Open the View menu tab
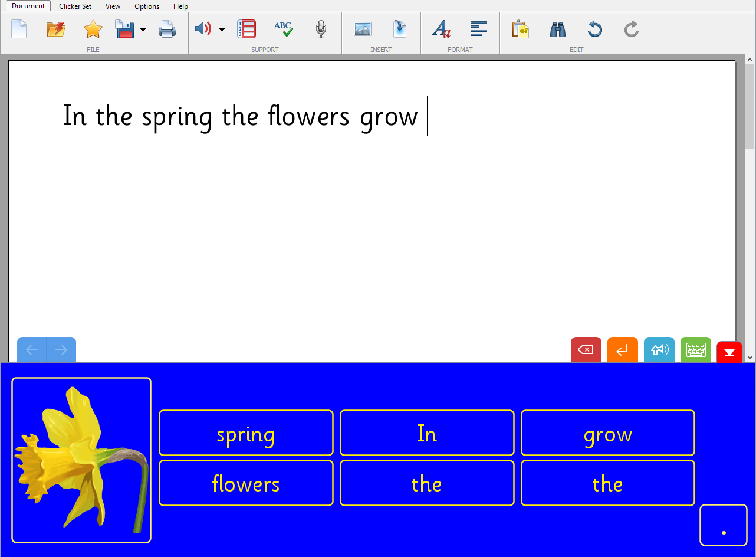756x557 pixels. 113,6
